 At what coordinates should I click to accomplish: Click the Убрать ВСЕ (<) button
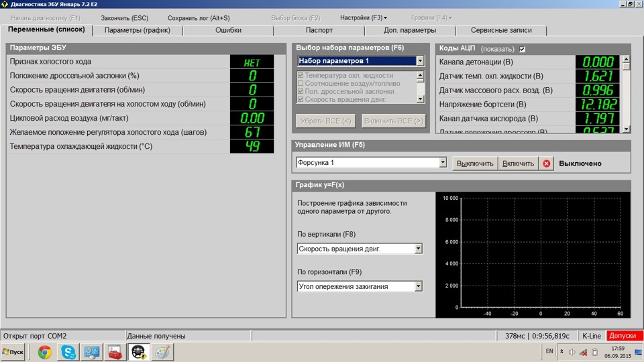[325, 121]
